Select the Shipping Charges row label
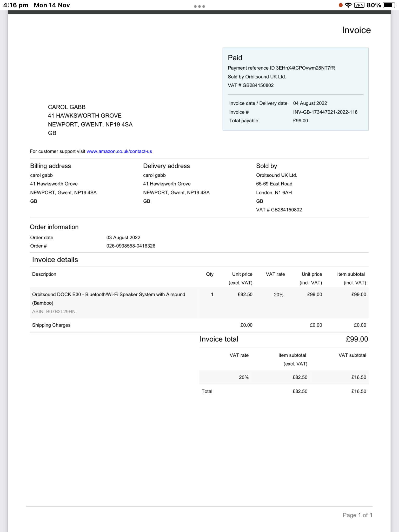Viewport: 399px width, 532px height. click(51, 325)
